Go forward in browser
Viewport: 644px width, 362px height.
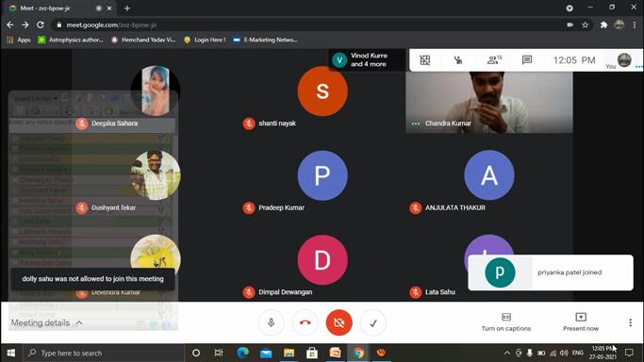25,25
